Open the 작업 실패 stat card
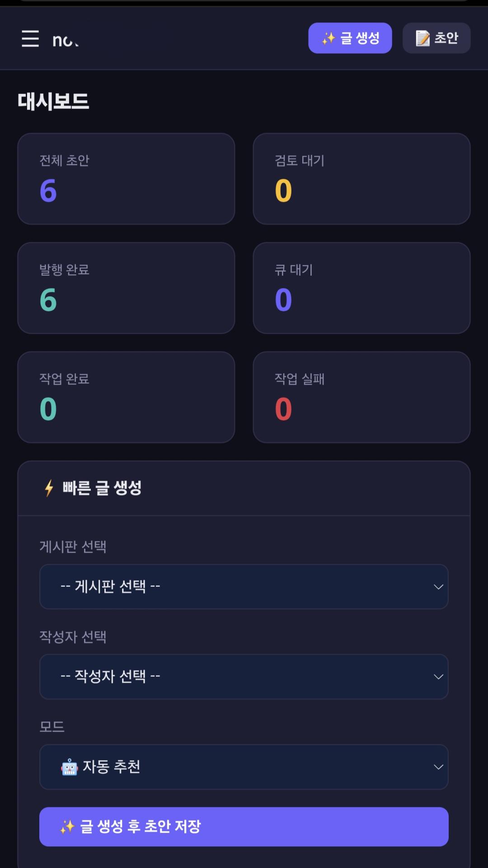 (x=361, y=397)
